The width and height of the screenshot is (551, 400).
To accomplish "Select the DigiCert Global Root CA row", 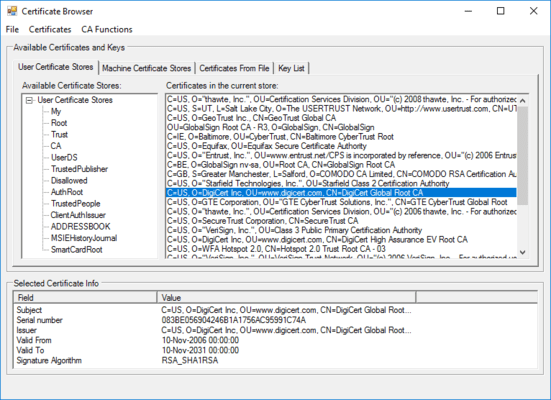I will click(341, 193).
